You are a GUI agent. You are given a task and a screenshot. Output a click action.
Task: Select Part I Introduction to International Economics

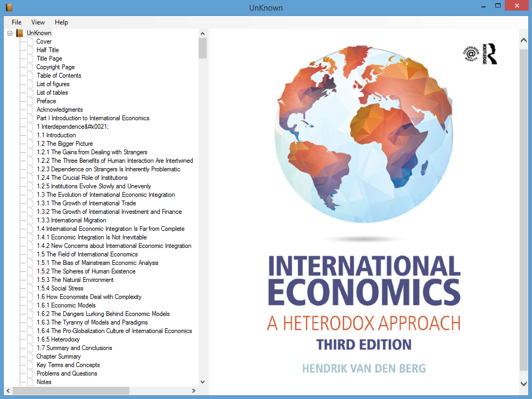coord(93,118)
